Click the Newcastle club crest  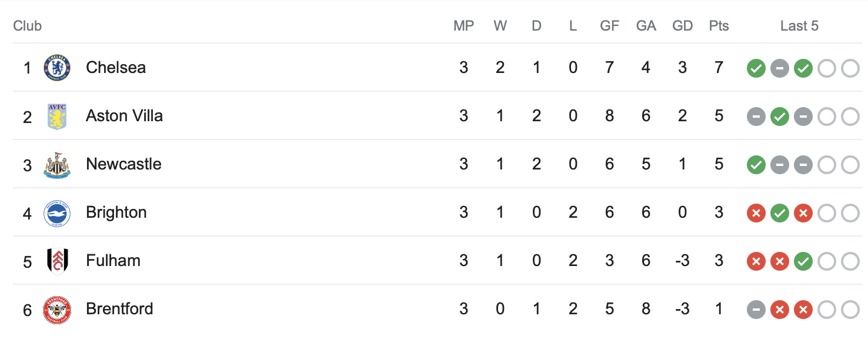[57, 165]
